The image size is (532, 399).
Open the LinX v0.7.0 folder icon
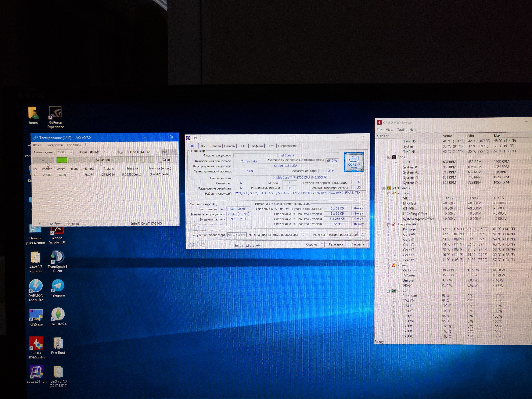(58, 372)
